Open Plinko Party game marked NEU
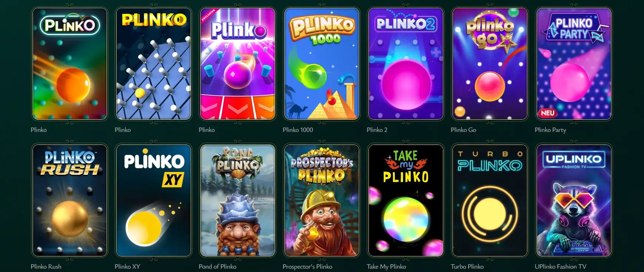The height and width of the screenshot is (272, 644). point(574,64)
